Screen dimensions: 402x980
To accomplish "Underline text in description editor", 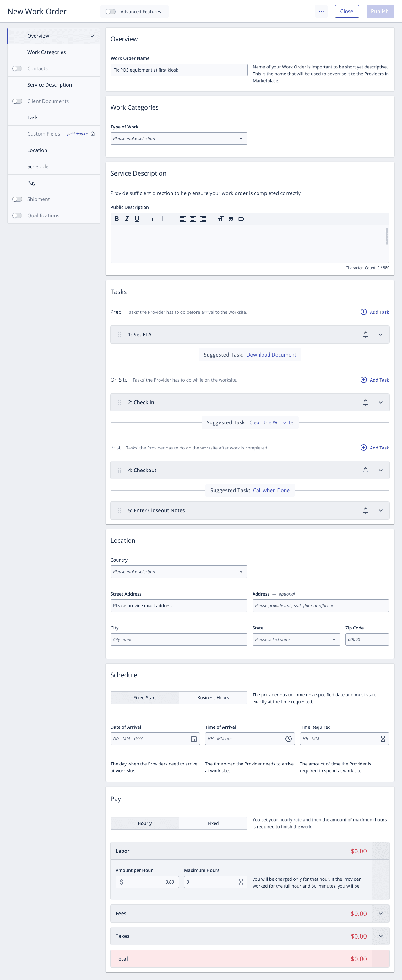I will pos(137,219).
